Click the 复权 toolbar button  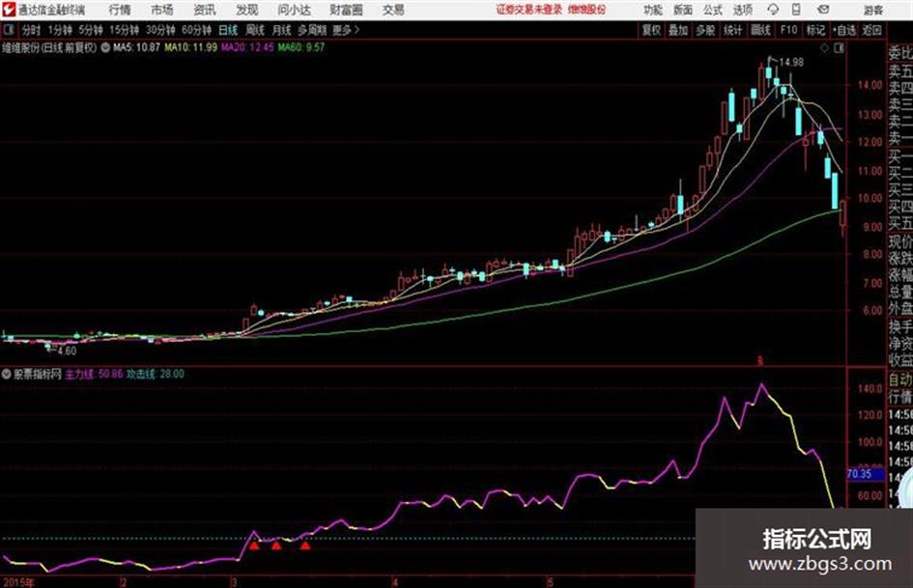point(651,30)
